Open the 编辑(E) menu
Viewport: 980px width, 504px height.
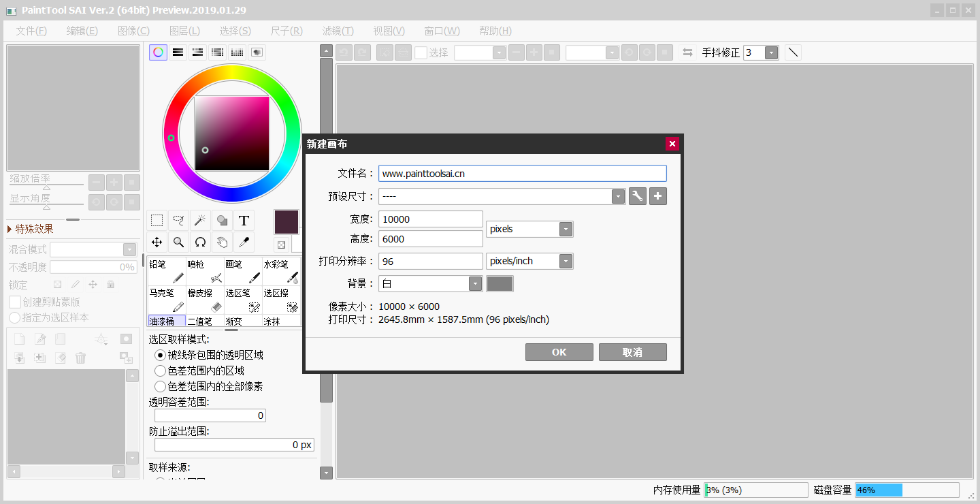tap(82, 31)
